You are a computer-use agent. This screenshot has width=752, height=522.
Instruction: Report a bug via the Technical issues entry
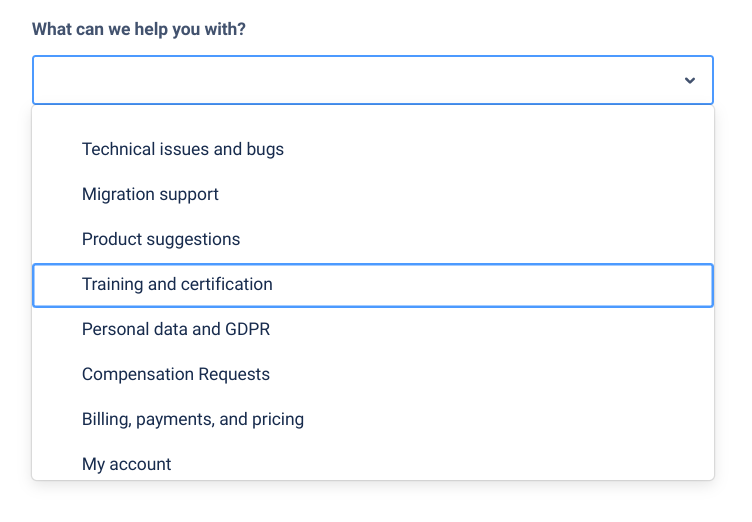(x=183, y=149)
